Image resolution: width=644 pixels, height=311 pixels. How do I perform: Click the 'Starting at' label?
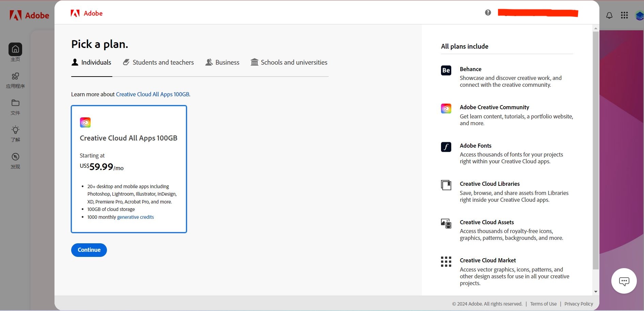point(92,155)
